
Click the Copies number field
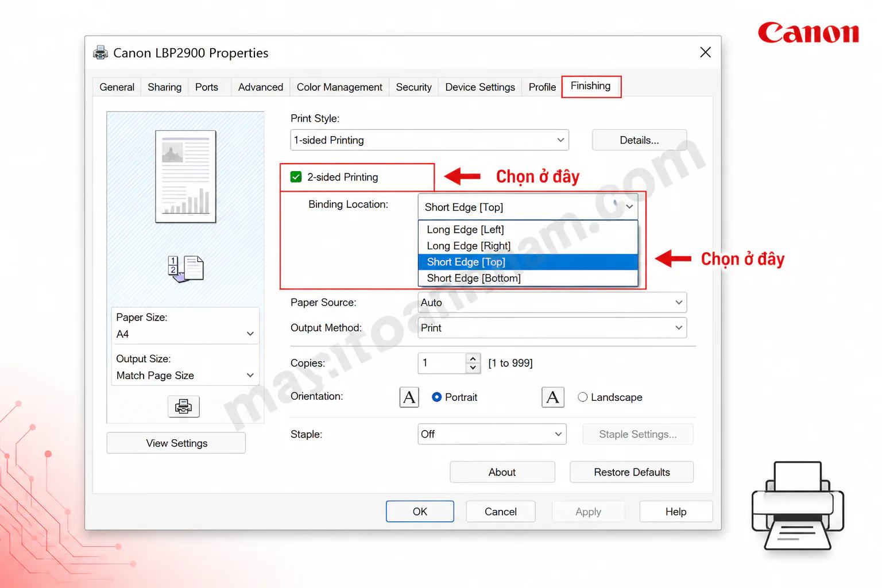click(x=442, y=363)
